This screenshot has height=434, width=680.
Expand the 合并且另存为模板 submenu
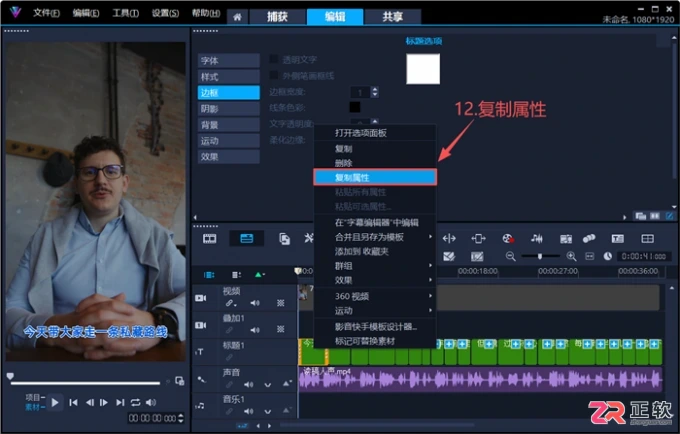430,237
